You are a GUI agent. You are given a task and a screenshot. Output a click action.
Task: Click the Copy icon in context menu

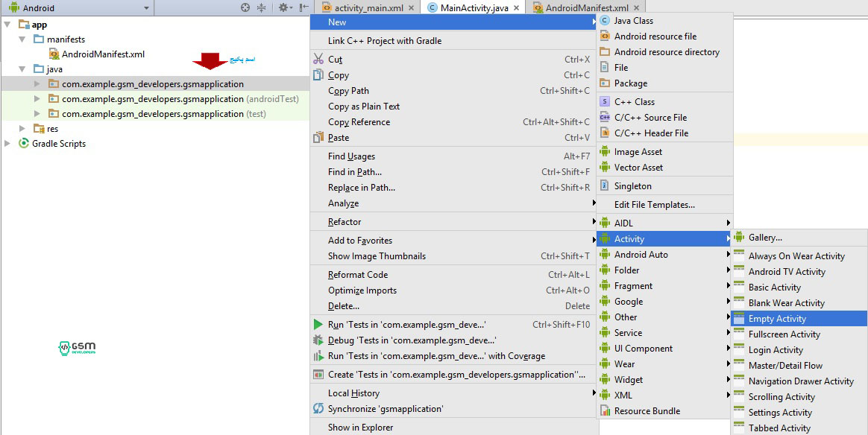coord(318,74)
